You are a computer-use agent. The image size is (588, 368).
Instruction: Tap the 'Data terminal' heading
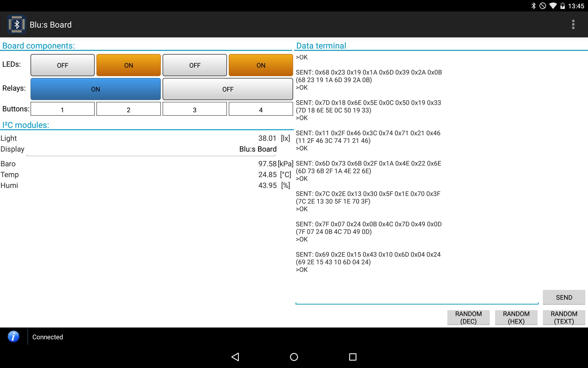321,46
